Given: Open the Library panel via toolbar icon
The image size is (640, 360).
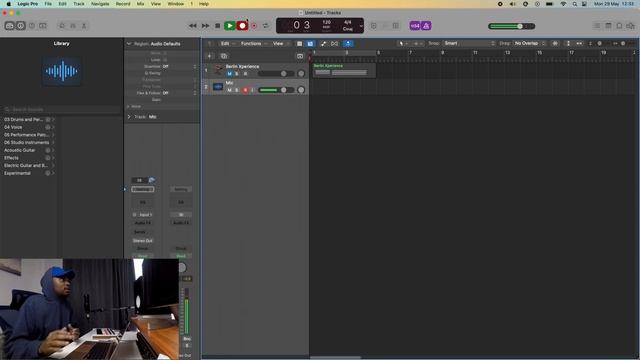Looking at the screenshot, I should pyautogui.click(x=9, y=26).
